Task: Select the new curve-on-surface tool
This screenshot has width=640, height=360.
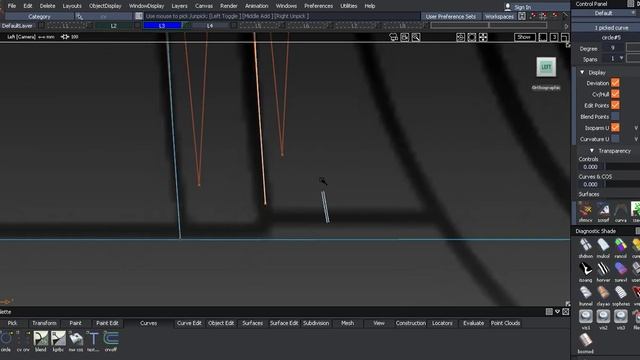Action: click(76, 339)
